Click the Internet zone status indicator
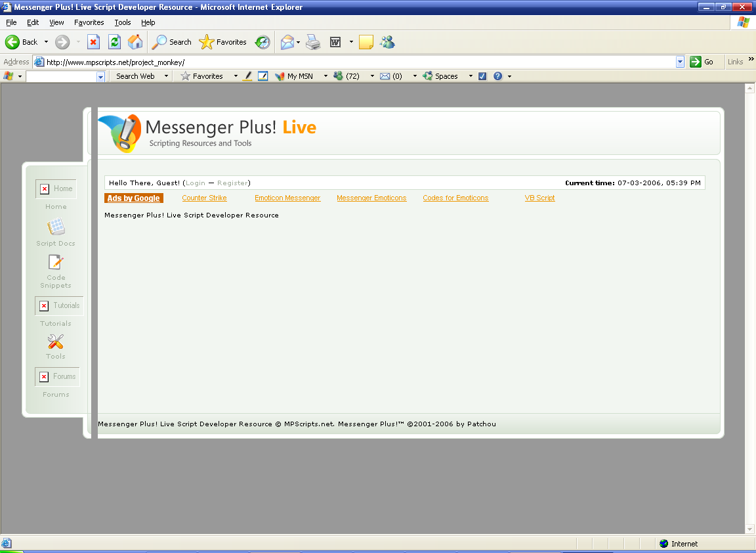The height and width of the screenshot is (553, 756). [x=679, y=544]
